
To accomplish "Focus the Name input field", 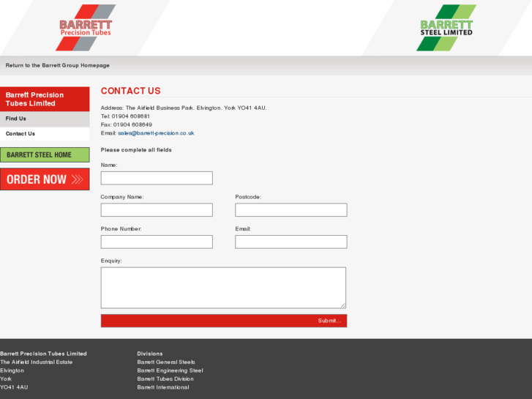I will coord(157,179).
